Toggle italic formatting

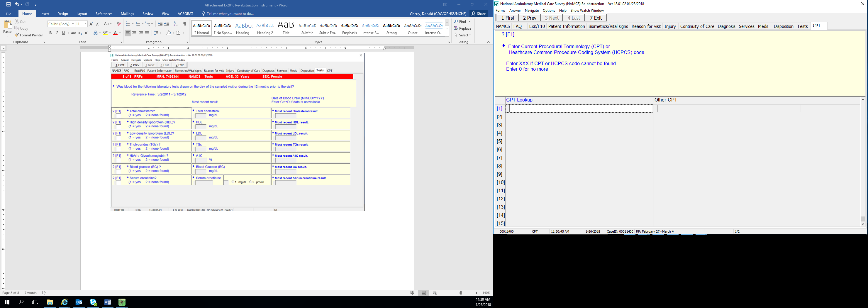tap(57, 33)
